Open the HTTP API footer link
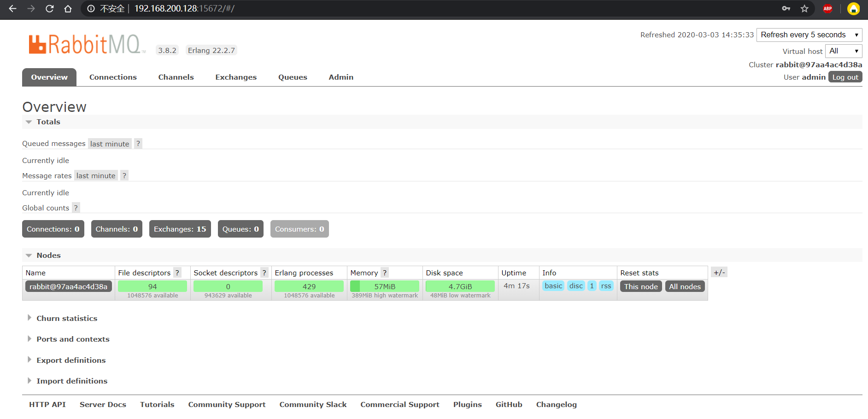The width and height of the screenshot is (868, 419). coord(47,405)
